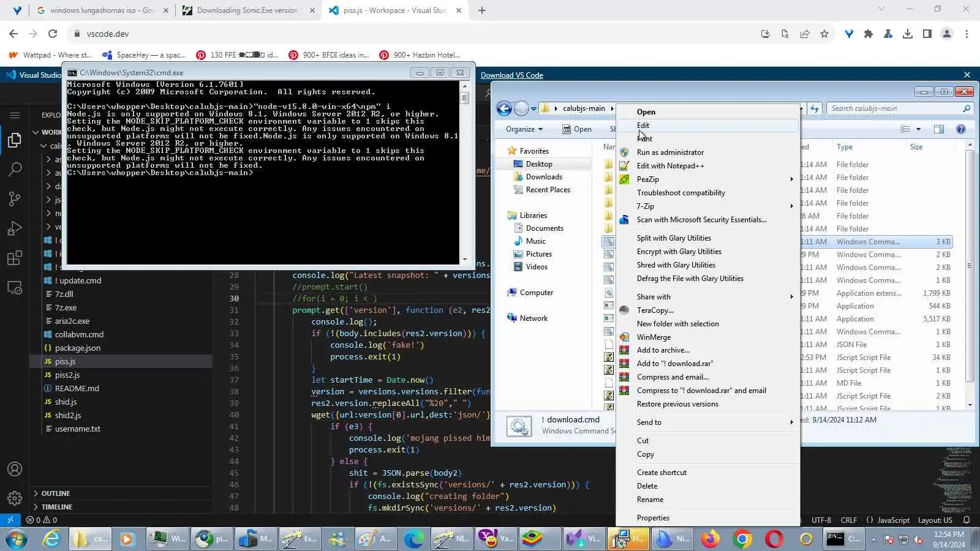Screen dimensions: 980x551
Task: Expand the TIMELINE section
Action: tap(57, 507)
